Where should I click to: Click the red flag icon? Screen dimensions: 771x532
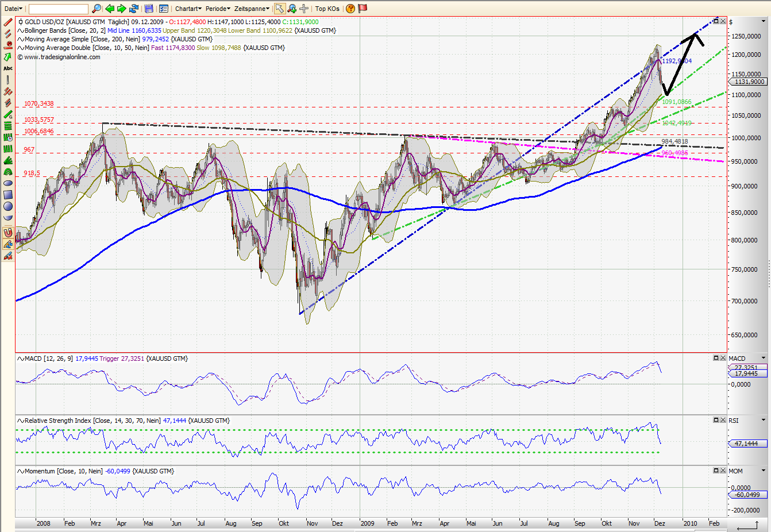tap(363, 9)
